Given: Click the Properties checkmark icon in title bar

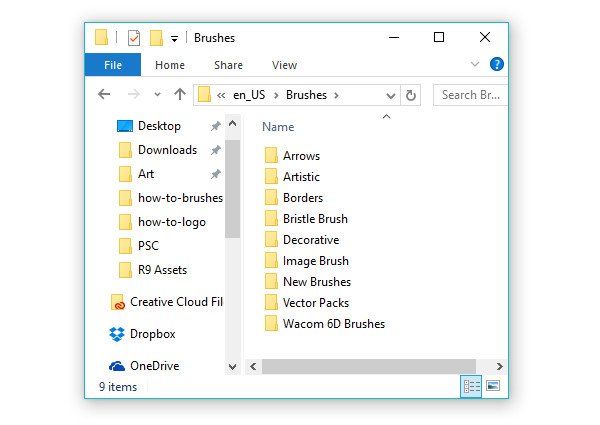Looking at the screenshot, I should pyautogui.click(x=134, y=38).
